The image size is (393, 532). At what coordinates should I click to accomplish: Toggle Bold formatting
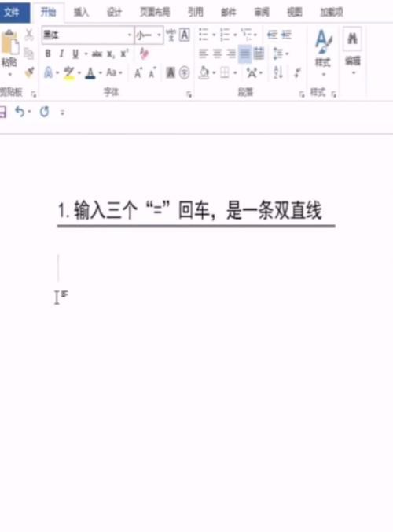pos(48,54)
